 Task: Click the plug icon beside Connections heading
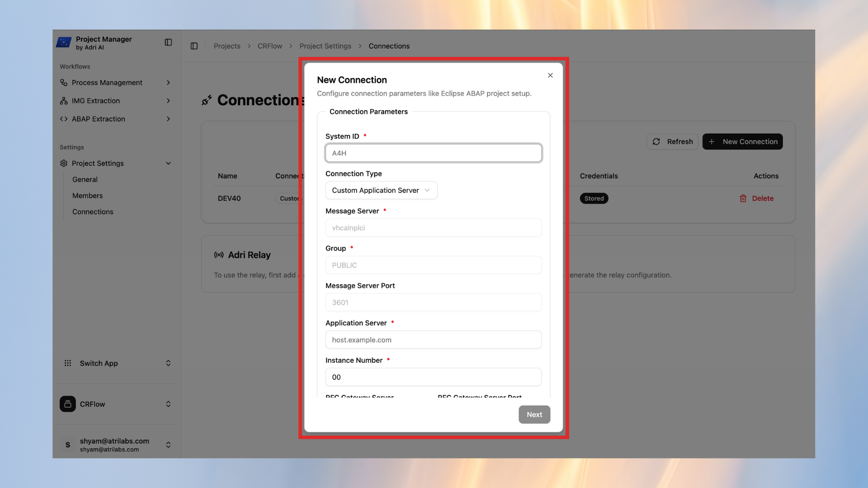[207, 100]
